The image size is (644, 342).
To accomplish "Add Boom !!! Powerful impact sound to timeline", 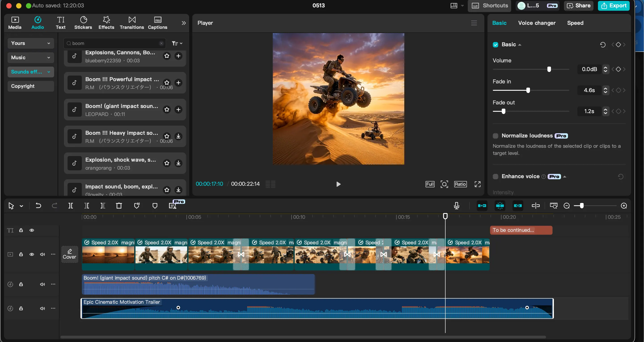I will [x=178, y=83].
